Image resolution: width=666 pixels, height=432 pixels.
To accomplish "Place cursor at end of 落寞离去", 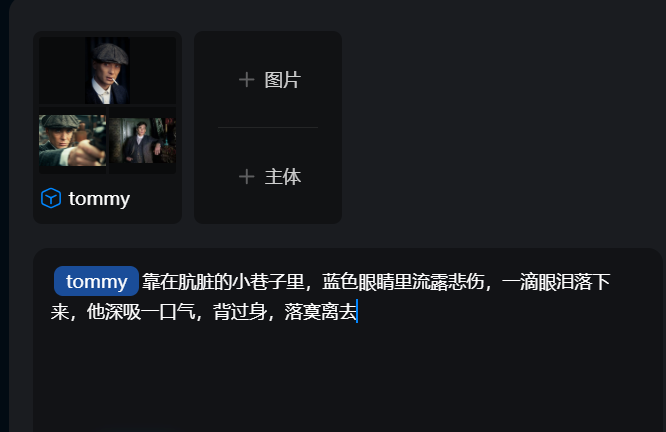I will 357,312.
